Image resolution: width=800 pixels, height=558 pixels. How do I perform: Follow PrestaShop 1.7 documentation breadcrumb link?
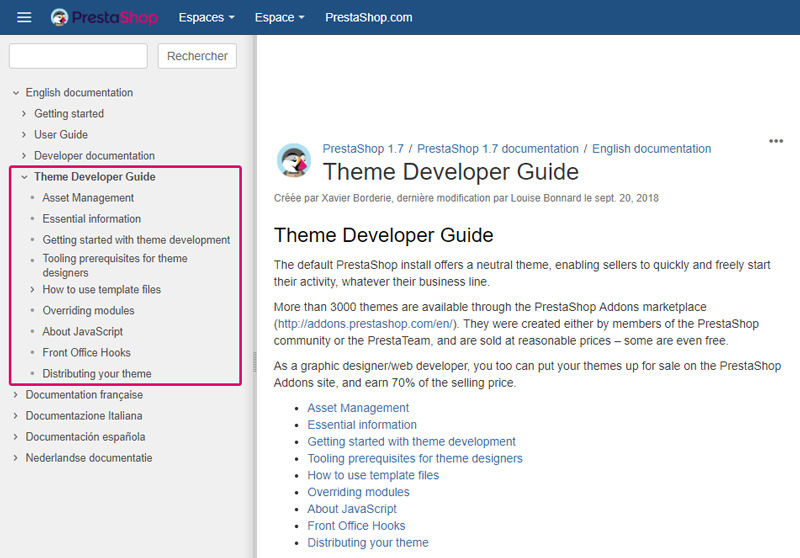point(498,149)
